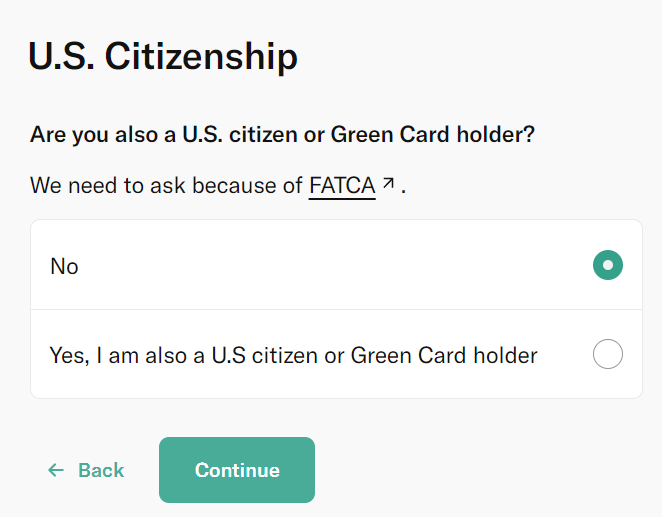Click empty space between Yes label and its radio
Screen dimensions: 662x517
tap(565, 355)
